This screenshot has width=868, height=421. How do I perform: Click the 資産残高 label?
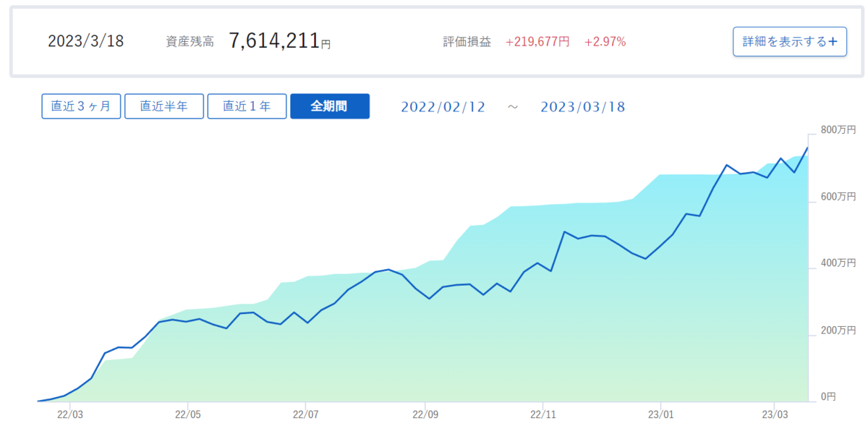(190, 42)
